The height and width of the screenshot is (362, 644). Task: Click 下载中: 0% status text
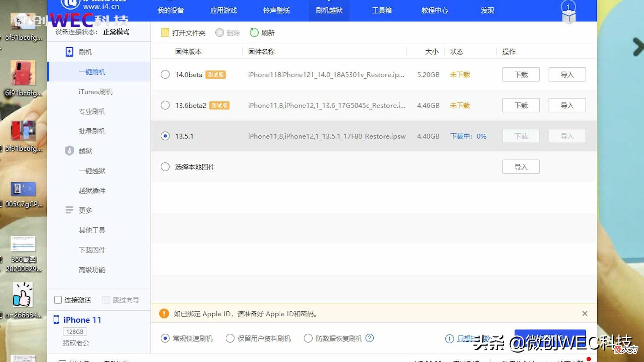point(468,136)
